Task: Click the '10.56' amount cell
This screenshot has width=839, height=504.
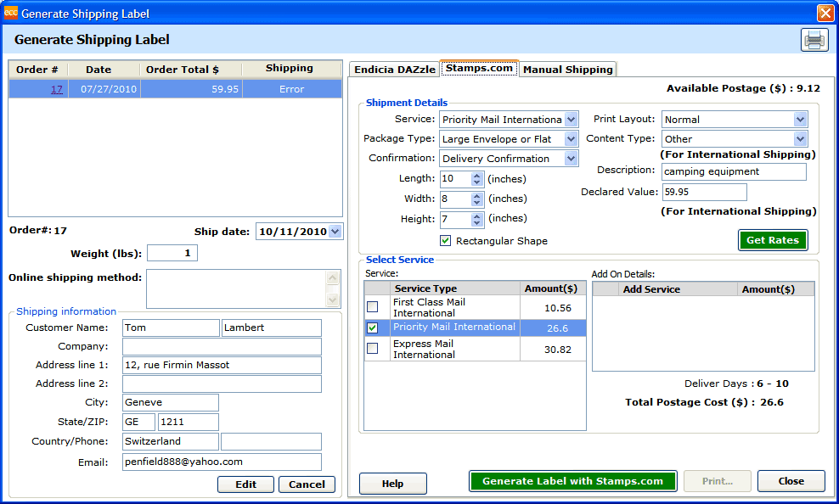Action: 553,308
